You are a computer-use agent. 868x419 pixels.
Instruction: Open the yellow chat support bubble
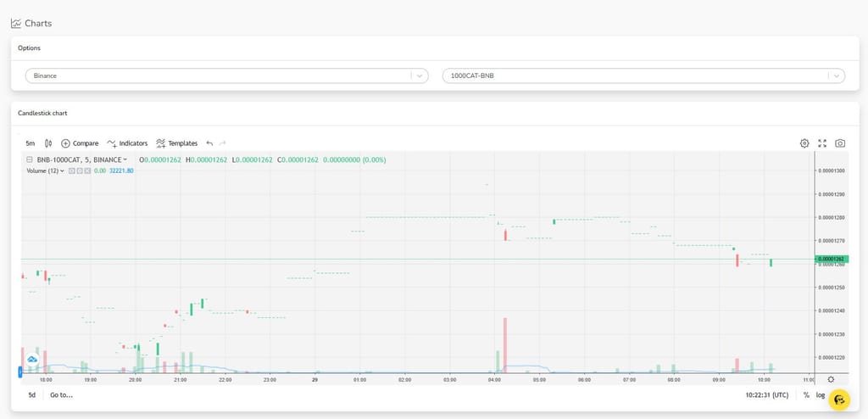[839, 399]
